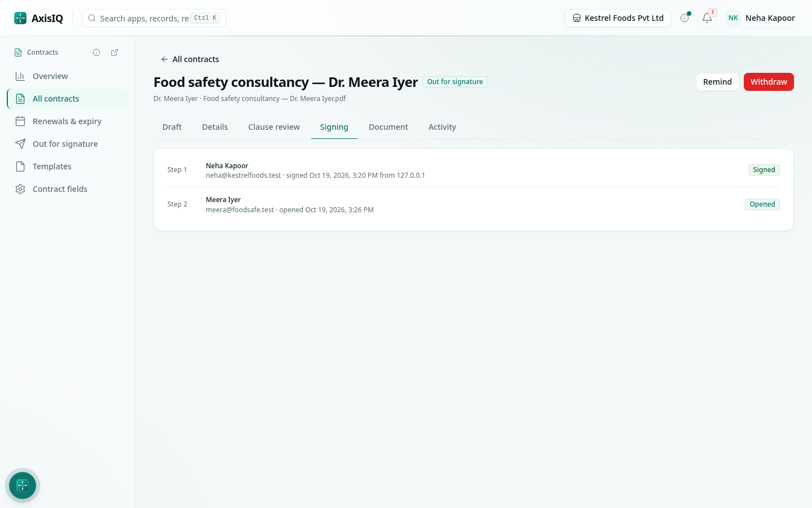Open Contracts app in new window icon
This screenshot has width=812, height=508.
coord(114,52)
